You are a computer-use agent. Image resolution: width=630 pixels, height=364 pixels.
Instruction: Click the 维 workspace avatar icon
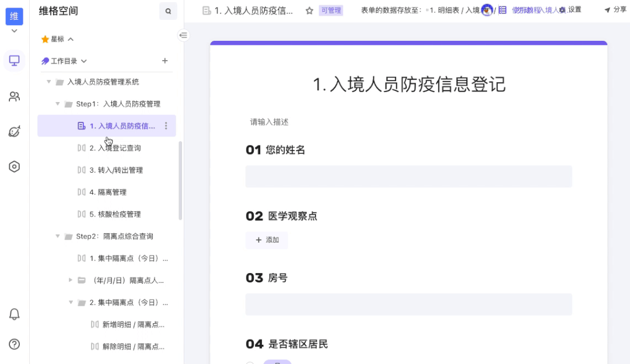(x=13, y=16)
